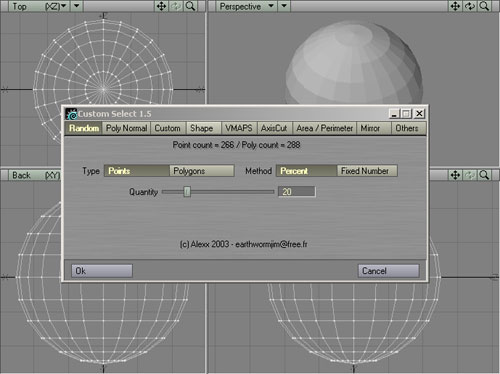Screen dimensions: 500x374
Task: Click the Quantity value field showing 20
Action: (297, 192)
